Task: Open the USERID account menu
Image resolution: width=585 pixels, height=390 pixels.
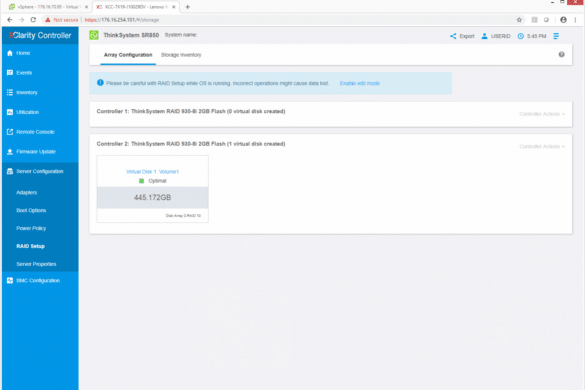Action: [500, 36]
